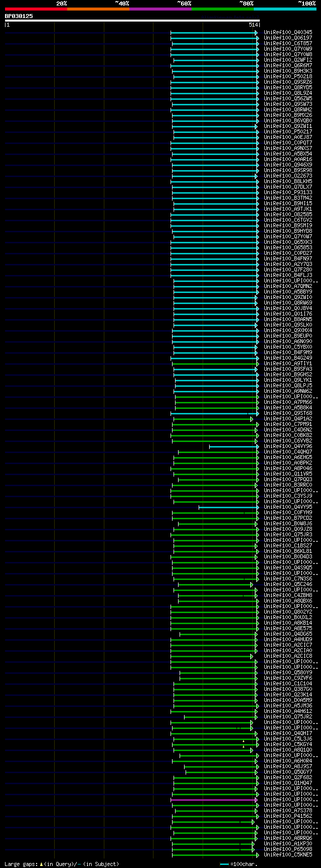Image resolution: width=321 pixels, height=868 pixels.
Task: Select hit label UniRef100_A7QMN2
Action: pyautogui.click(x=288, y=286)
